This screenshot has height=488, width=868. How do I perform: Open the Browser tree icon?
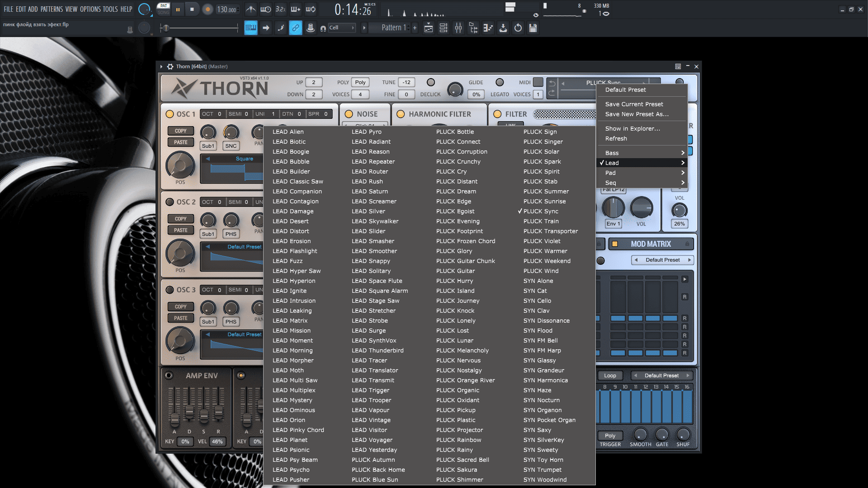point(473,28)
